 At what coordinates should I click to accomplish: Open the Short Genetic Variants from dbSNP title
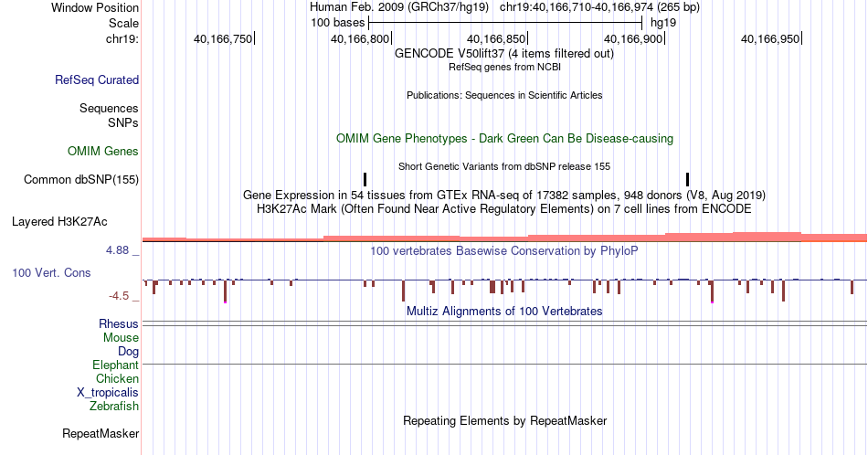pyautogui.click(x=504, y=166)
